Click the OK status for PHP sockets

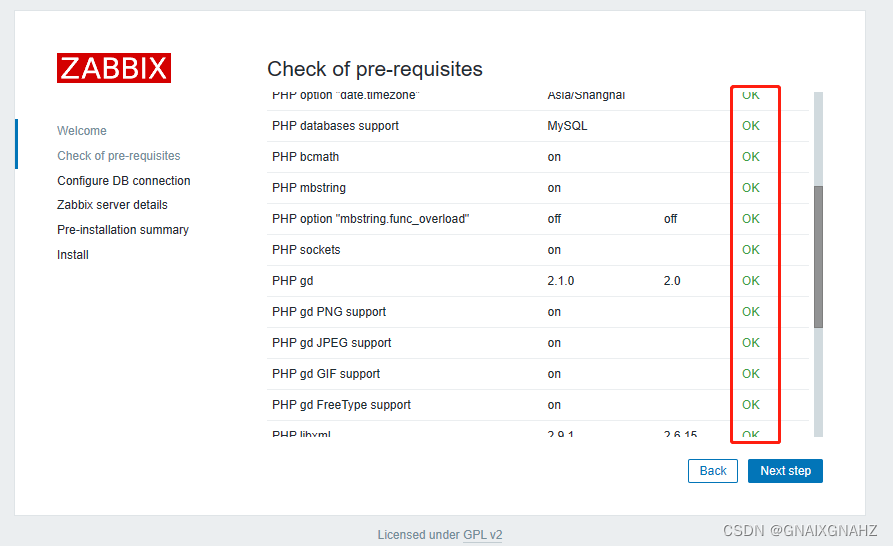point(751,250)
